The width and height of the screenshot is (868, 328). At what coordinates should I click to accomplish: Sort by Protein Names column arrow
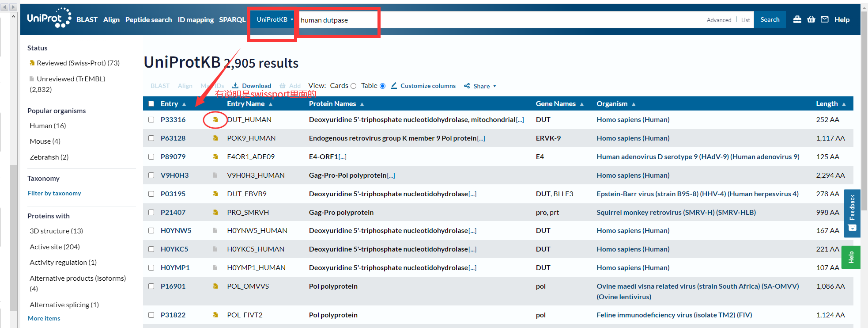click(362, 104)
